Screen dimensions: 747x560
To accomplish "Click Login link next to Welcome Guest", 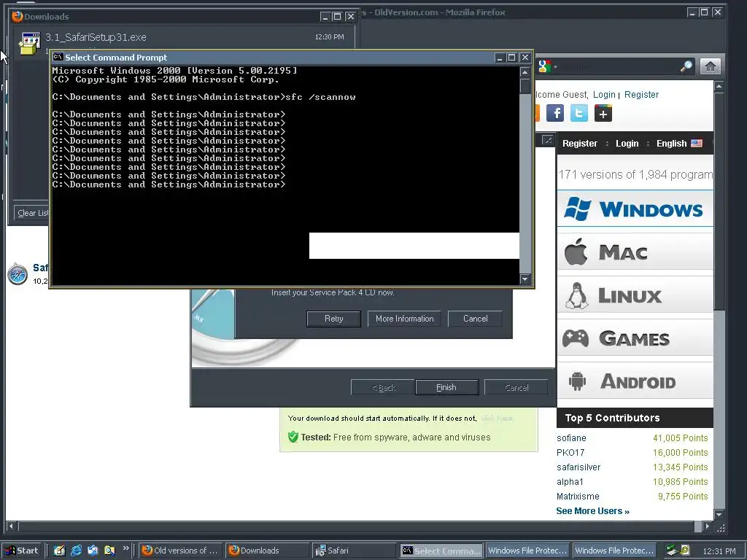I will 604,94.
